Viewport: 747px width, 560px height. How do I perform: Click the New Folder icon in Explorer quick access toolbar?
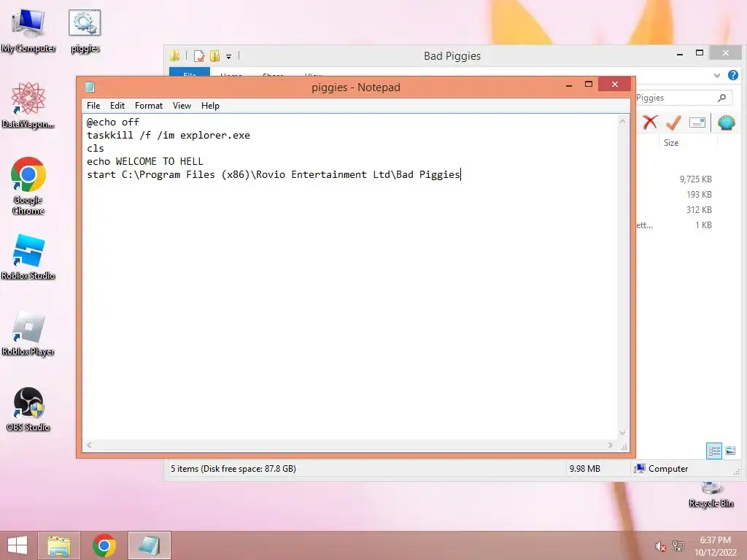[x=215, y=56]
